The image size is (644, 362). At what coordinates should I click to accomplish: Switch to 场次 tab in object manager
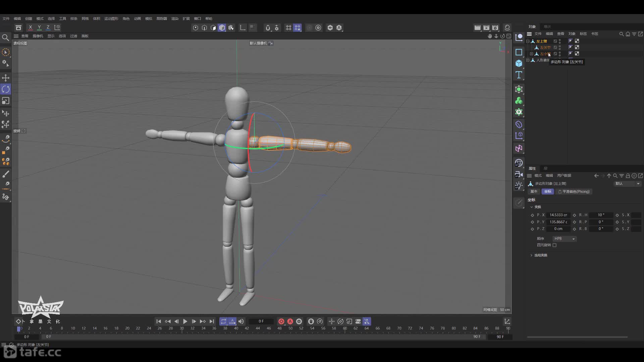547,27
